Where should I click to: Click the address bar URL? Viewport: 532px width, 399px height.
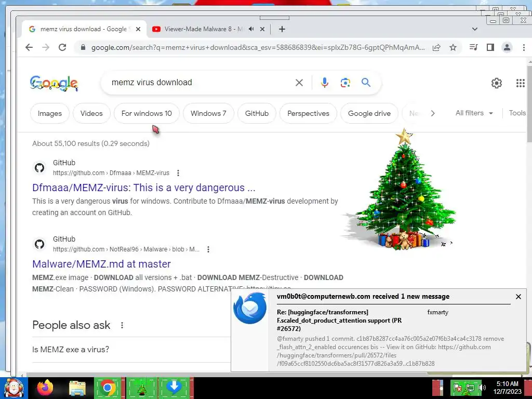click(258, 47)
